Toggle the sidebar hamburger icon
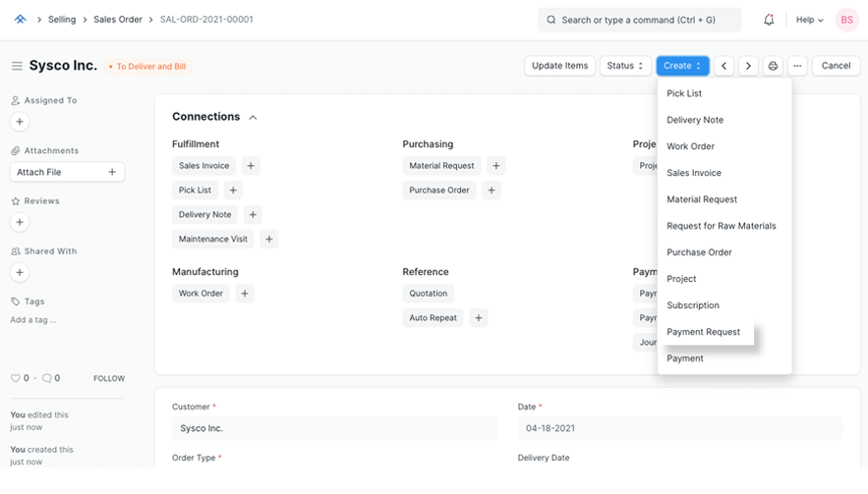The width and height of the screenshot is (868, 494). pyautogui.click(x=17, y=66)
